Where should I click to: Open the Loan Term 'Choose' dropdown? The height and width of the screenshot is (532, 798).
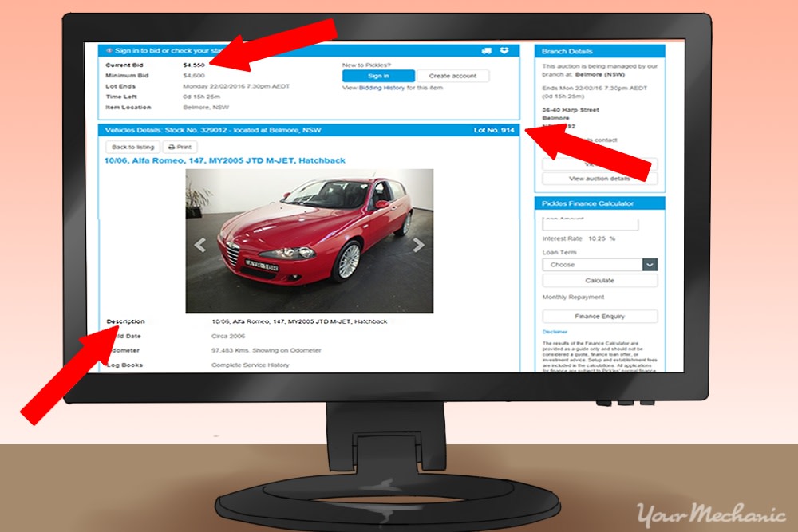599,265
